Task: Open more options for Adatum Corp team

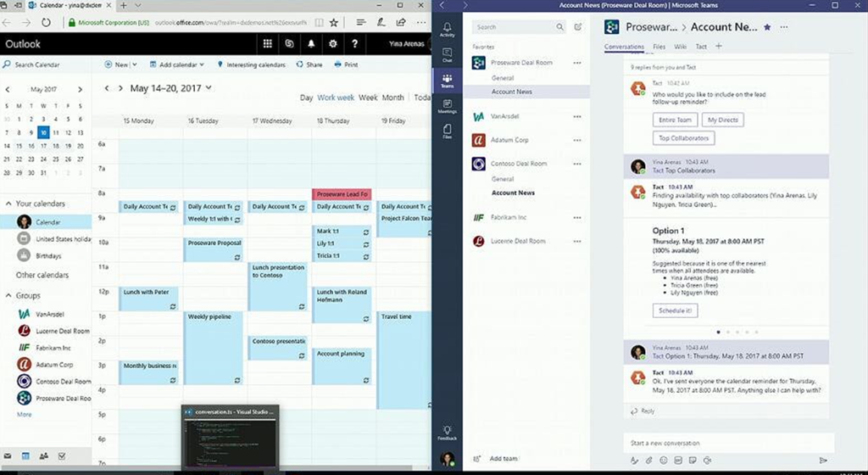Action: pos(577,140)
